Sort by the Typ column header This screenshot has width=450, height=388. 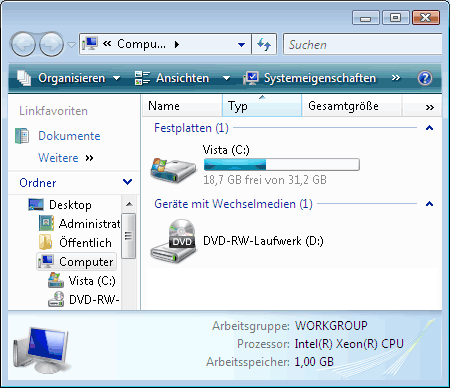point(262,106)
